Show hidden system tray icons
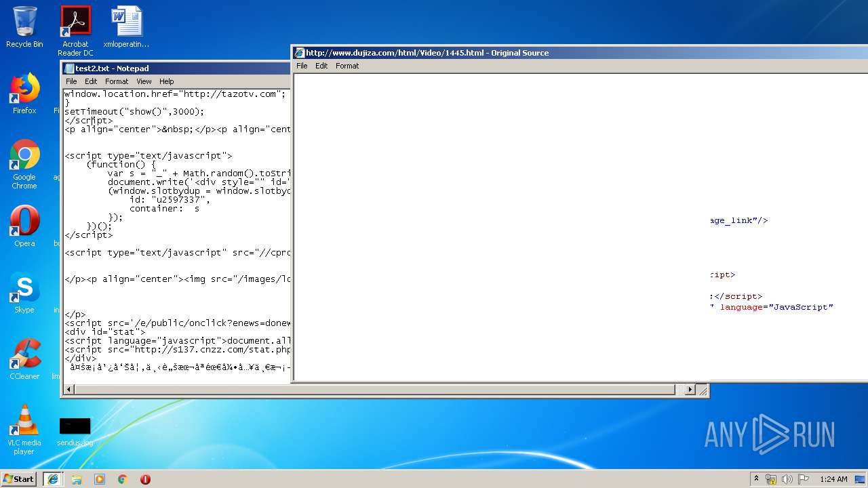 [756, 479]
